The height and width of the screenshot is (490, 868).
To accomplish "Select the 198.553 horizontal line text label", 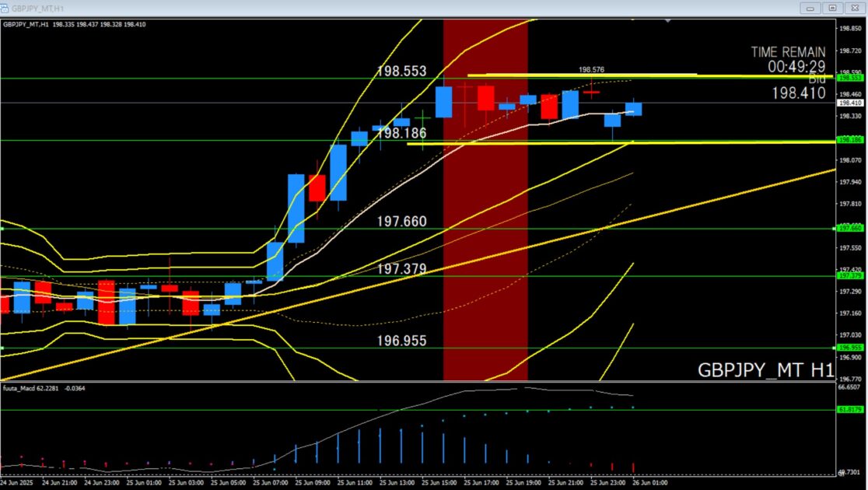I will (401, 71).
